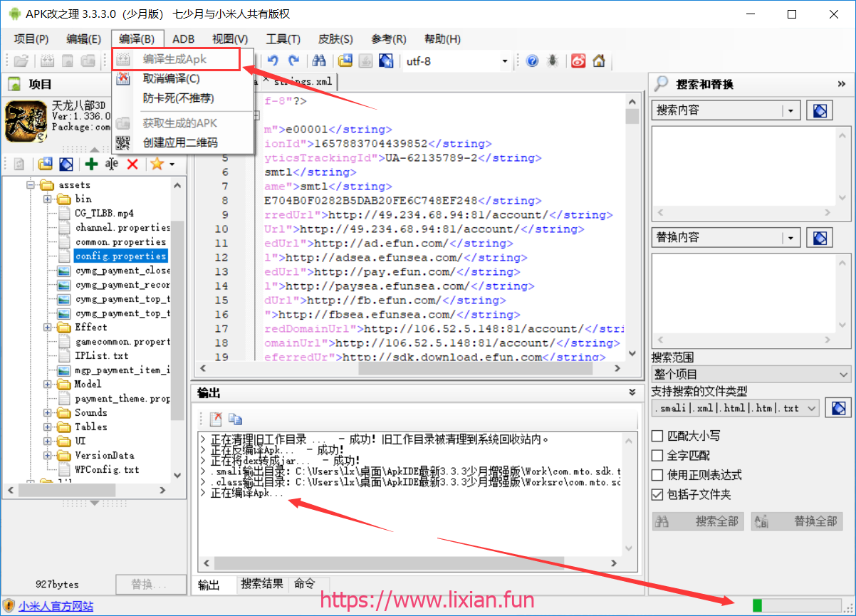Open the 小米人官方网站 link
This screenshot has width=856, height=616.
coord(56,607)
